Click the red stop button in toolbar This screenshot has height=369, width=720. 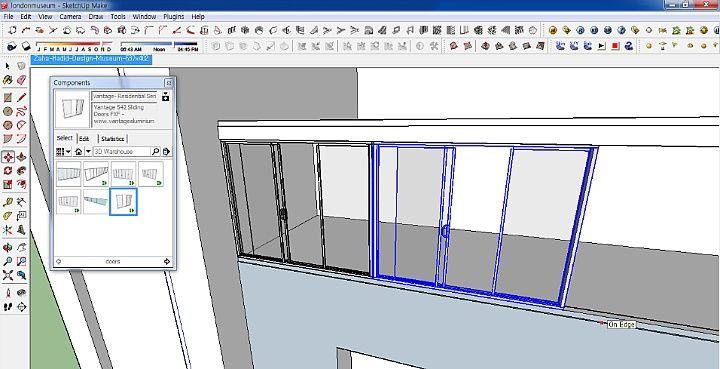[x=616, y=46]
